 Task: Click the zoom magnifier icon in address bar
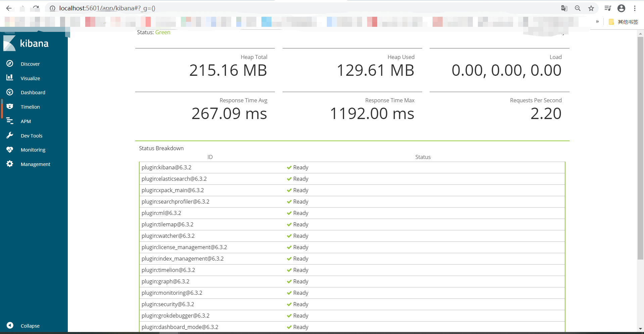coord(578,8)
